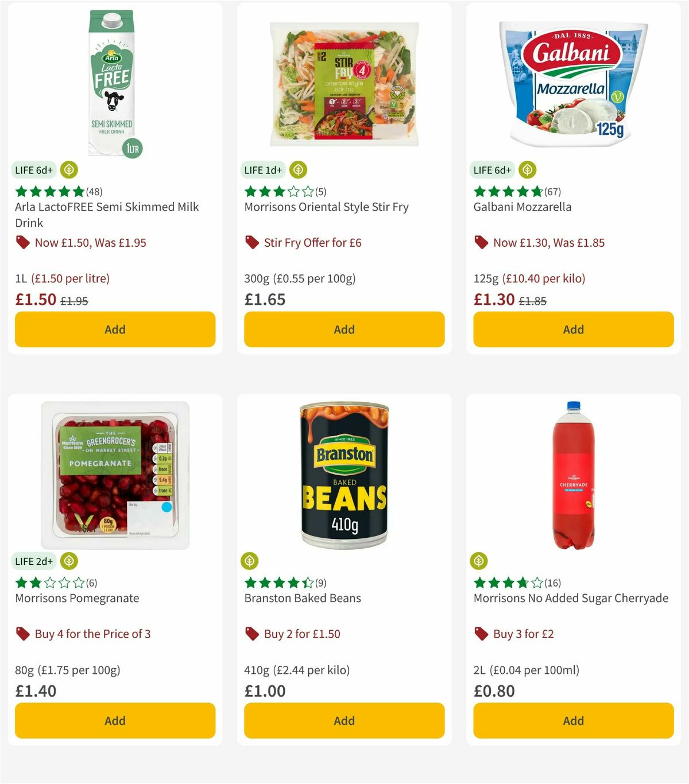Screen dimensions: 689x784
Task: Click the offer tag icon next to Buy 2 for £1.50
Action: point(251,634)
